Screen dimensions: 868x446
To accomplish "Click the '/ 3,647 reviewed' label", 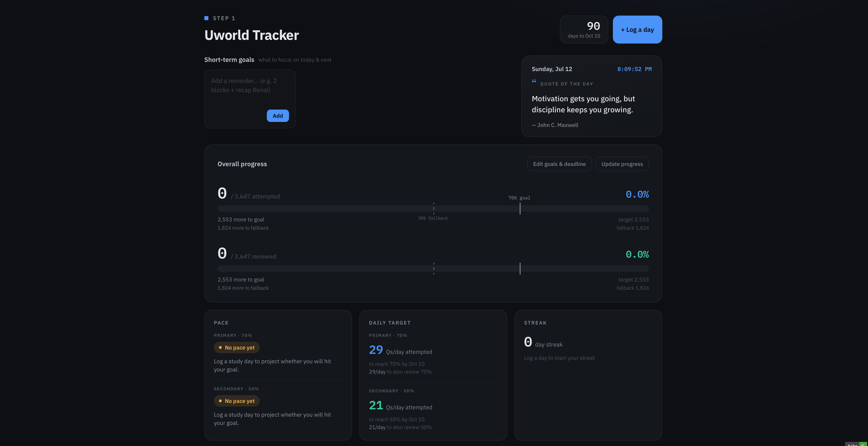I will pos(253,256).
